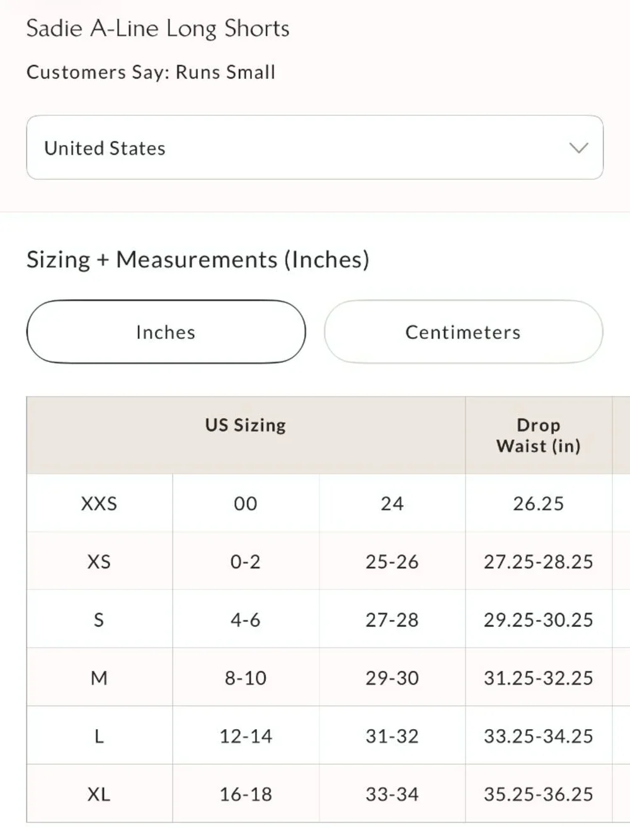Click the M size label
Viewport: 630px width, 840px height.
100,677
